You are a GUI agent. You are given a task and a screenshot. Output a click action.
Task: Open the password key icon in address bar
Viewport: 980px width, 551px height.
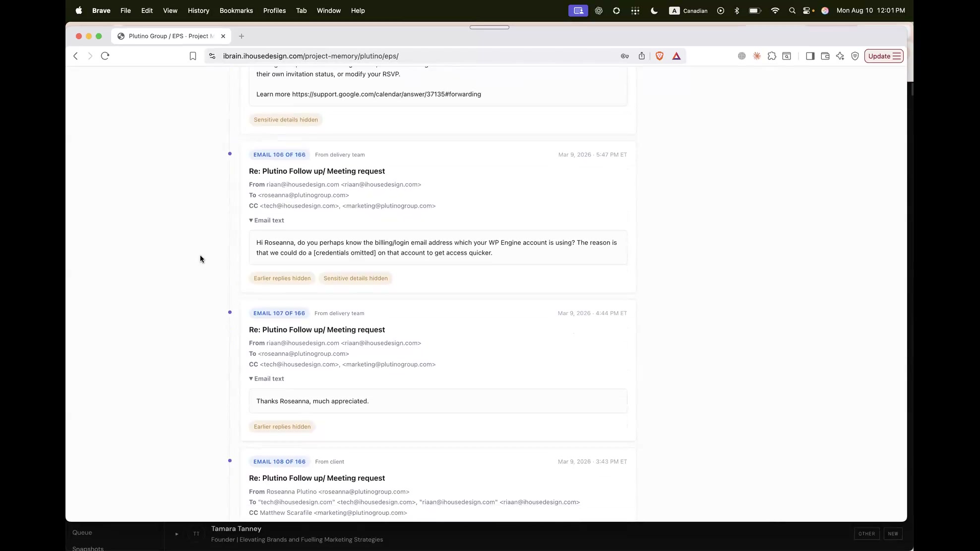pos(625,56)
